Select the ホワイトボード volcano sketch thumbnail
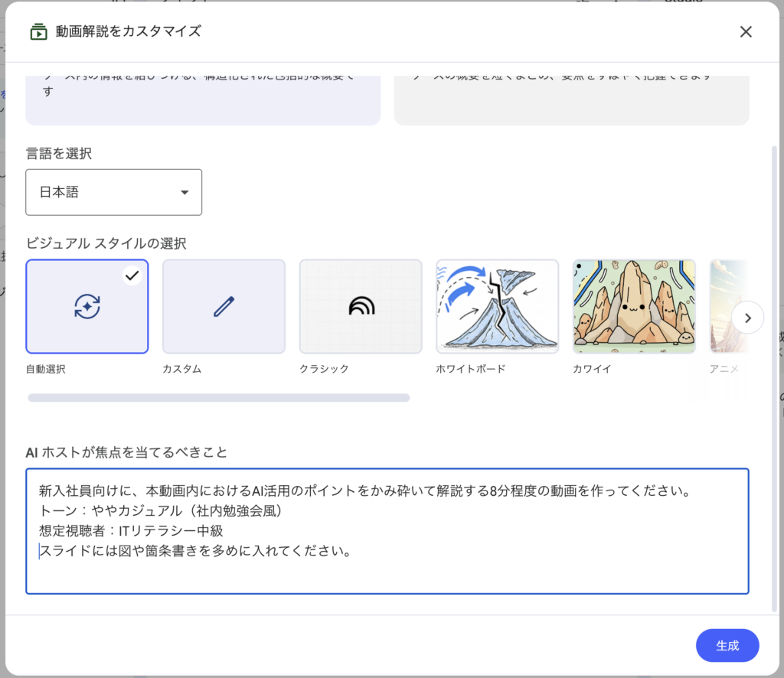The image size is (784, 678). click(x=498, y=307)
